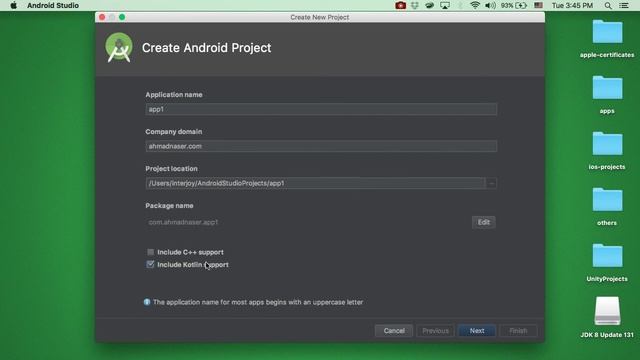Open Spotlight search
This screenshot has width=640, height=360.
point(608,5)
